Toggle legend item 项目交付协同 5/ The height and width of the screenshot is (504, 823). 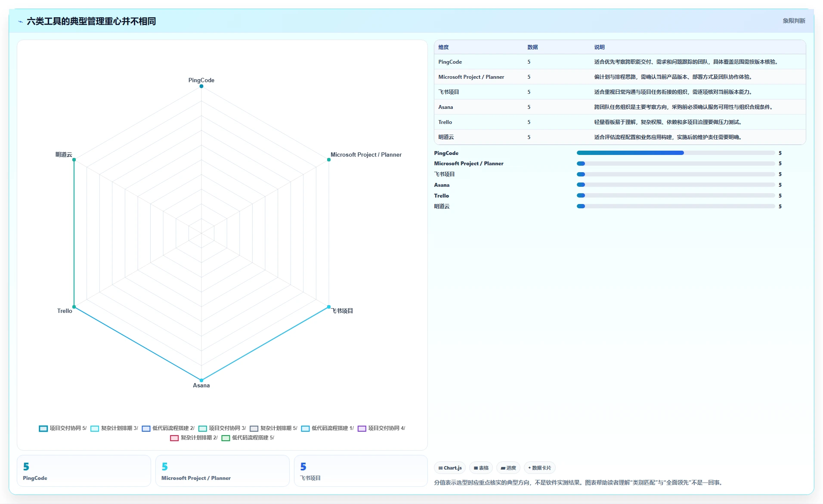click(x=63, y=428)
